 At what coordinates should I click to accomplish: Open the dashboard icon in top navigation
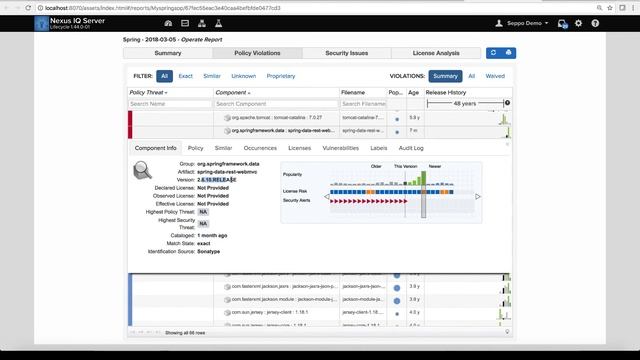168,23
